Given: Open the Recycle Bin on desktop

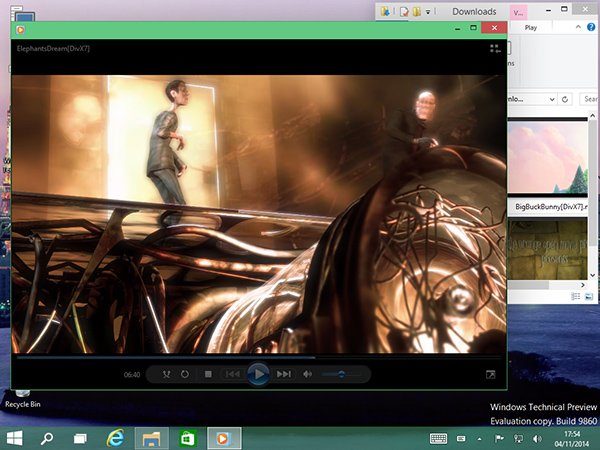Looking at the screenshot, I should point(23,399).
